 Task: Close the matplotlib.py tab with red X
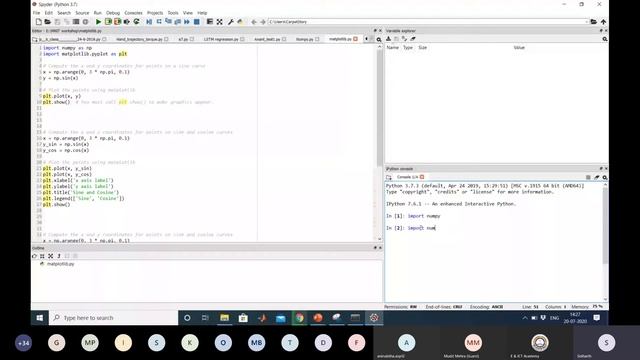(x=356, y=39)
